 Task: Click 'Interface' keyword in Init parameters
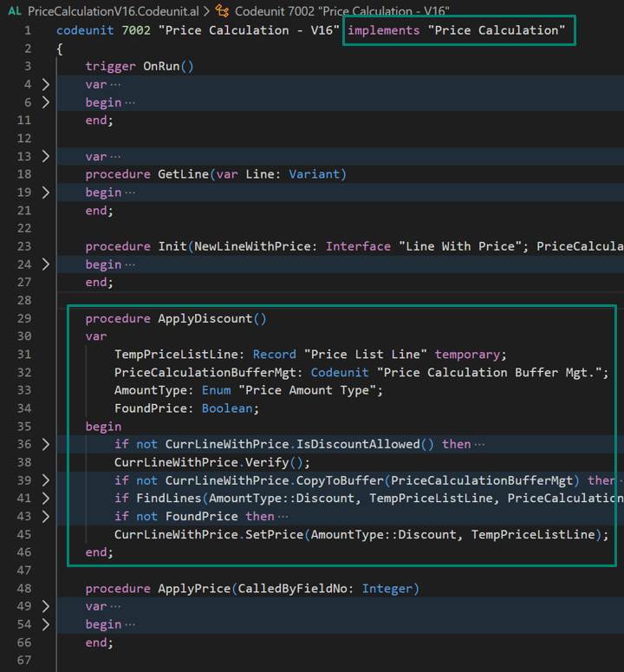[x=358, y=246]
